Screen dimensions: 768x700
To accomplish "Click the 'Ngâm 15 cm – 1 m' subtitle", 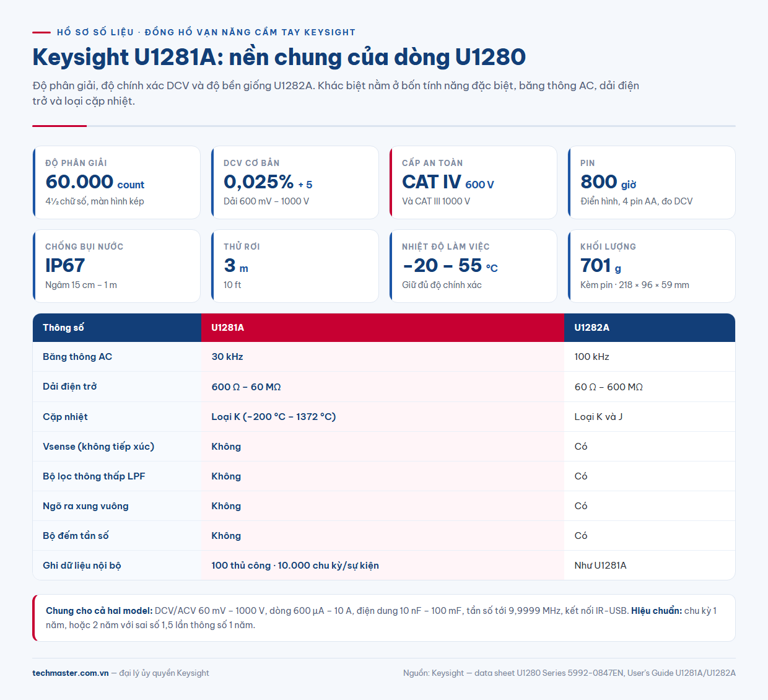I will (x=81, y=285).
